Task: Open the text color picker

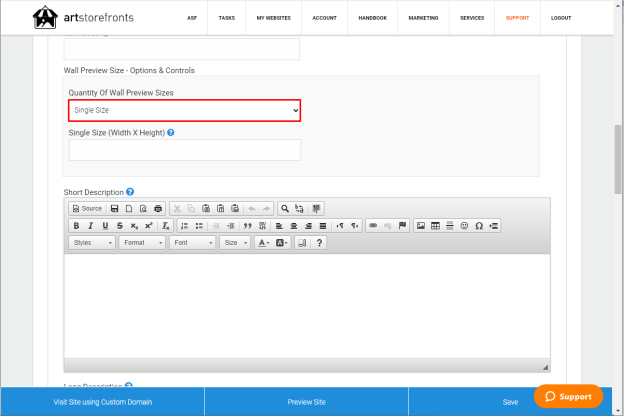Action: pyautogui.click(x=263, y=243)
